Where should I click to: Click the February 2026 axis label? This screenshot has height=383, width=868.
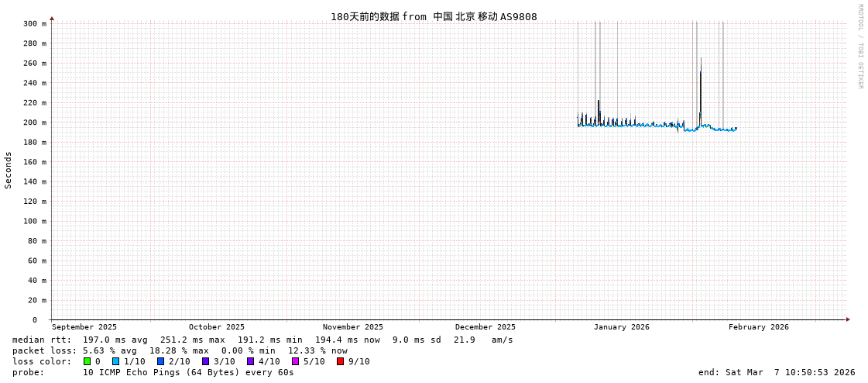(x=758, y=327)
